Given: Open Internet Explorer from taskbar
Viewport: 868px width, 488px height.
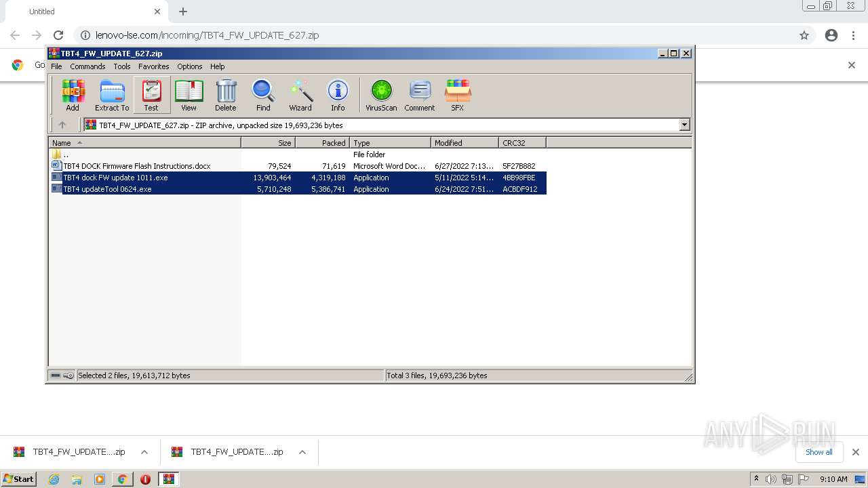Looking at the screenshot, I should tap(54, 479).
